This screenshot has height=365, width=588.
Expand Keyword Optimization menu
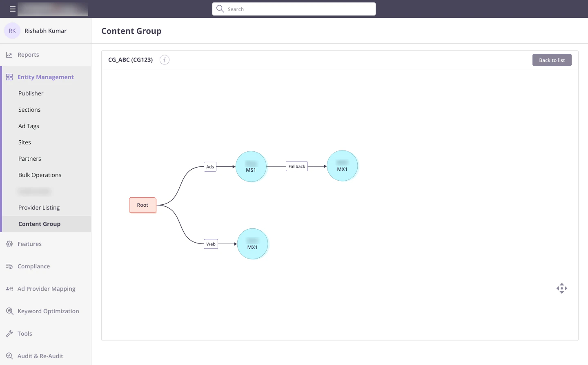(48, 311)
